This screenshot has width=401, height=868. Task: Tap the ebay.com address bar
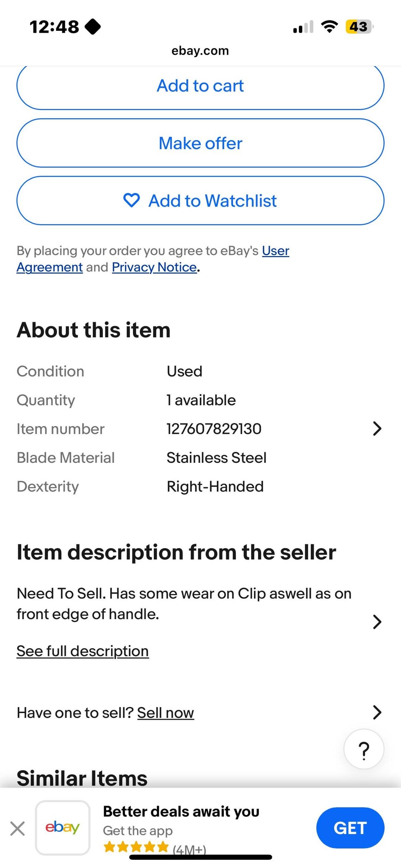200,51
